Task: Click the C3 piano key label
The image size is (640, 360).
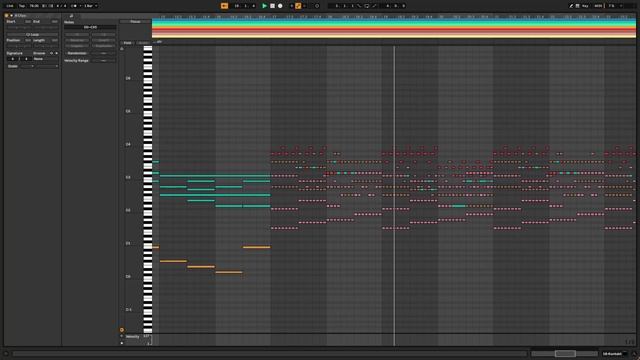Action: (128, 178)
